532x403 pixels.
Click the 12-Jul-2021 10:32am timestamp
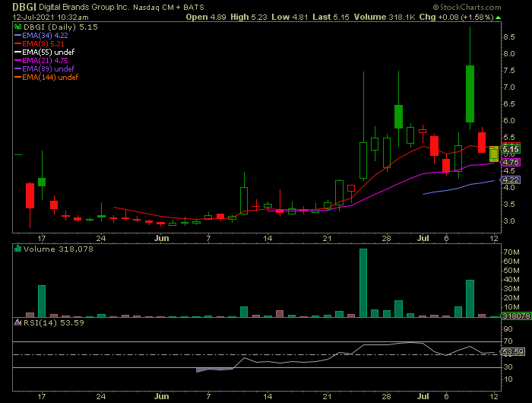[x=51, y=17]
